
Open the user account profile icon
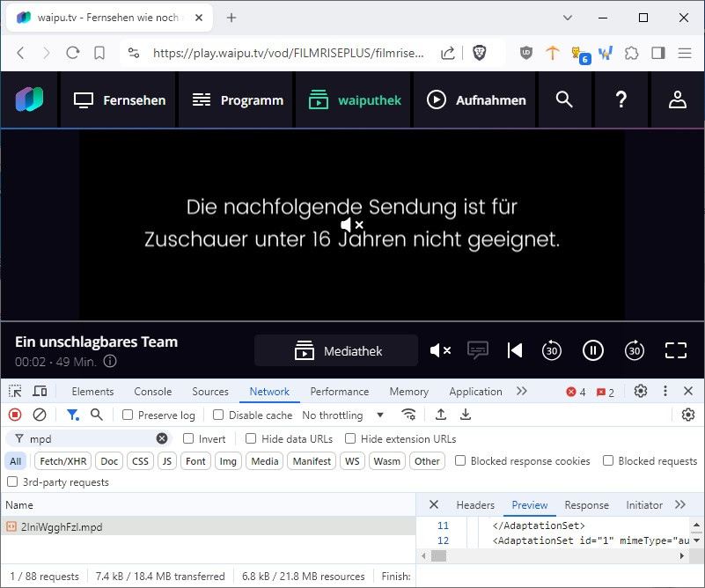677,99
